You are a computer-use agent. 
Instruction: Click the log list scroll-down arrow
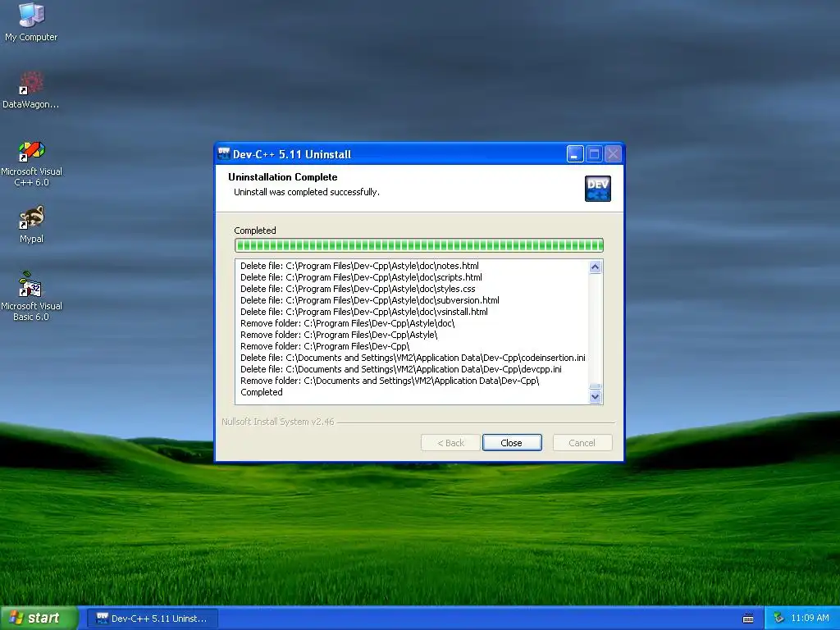(x=596, y=397)
